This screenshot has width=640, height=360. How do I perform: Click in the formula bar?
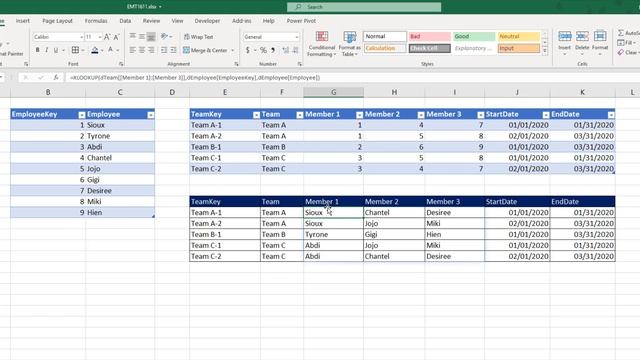tap(351, 77)
